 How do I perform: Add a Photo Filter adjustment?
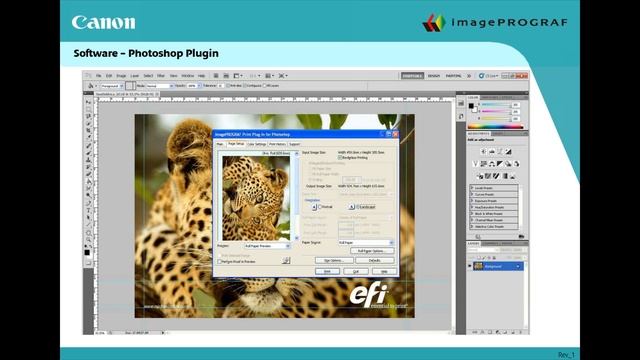click(x=508, y=164)
